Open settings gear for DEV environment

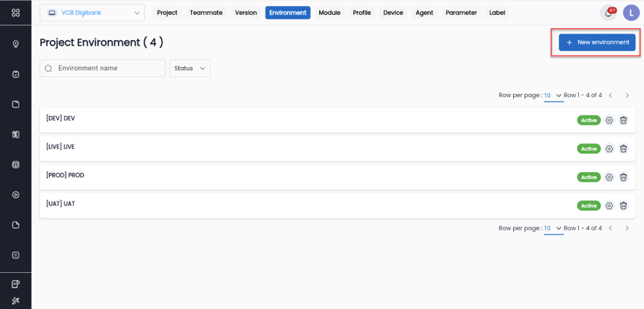609,120
